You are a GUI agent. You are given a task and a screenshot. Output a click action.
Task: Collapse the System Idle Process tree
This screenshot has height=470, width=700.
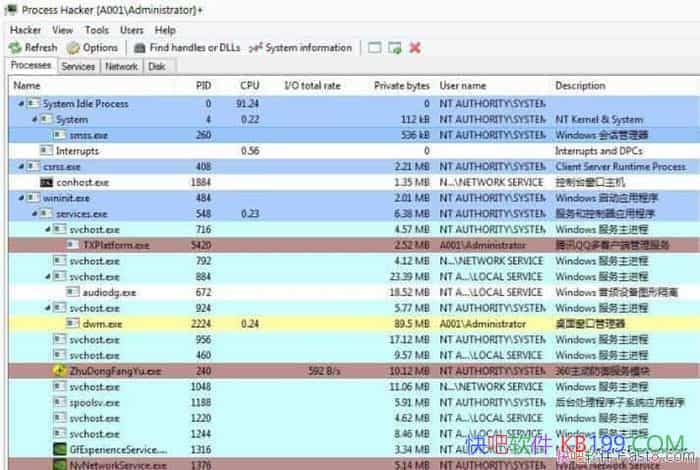pos(21,104)
